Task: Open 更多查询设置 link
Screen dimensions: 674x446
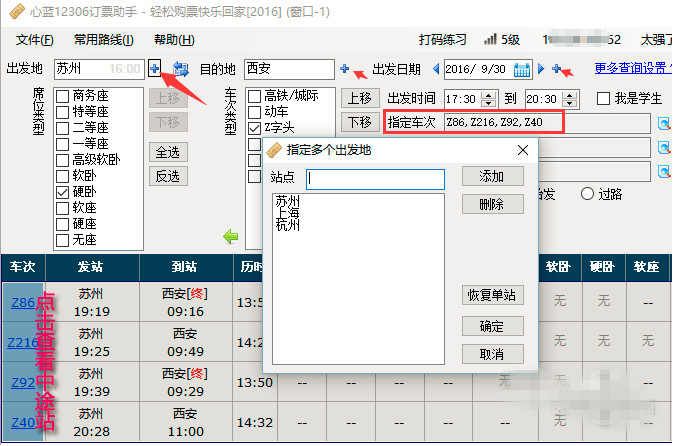Action: click(632, 68)
